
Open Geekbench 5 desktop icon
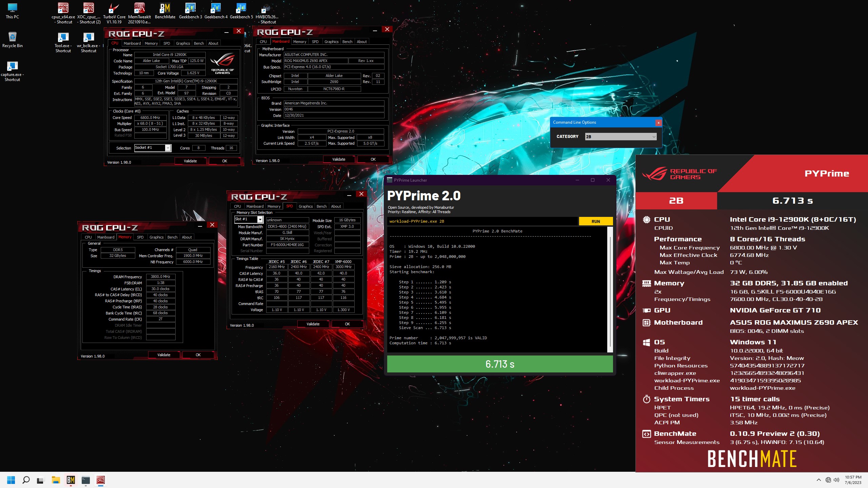[241, 11]
